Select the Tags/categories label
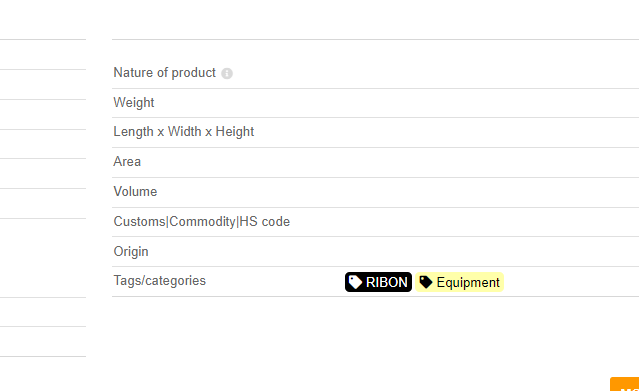The image size is (639, 391). 160,281
